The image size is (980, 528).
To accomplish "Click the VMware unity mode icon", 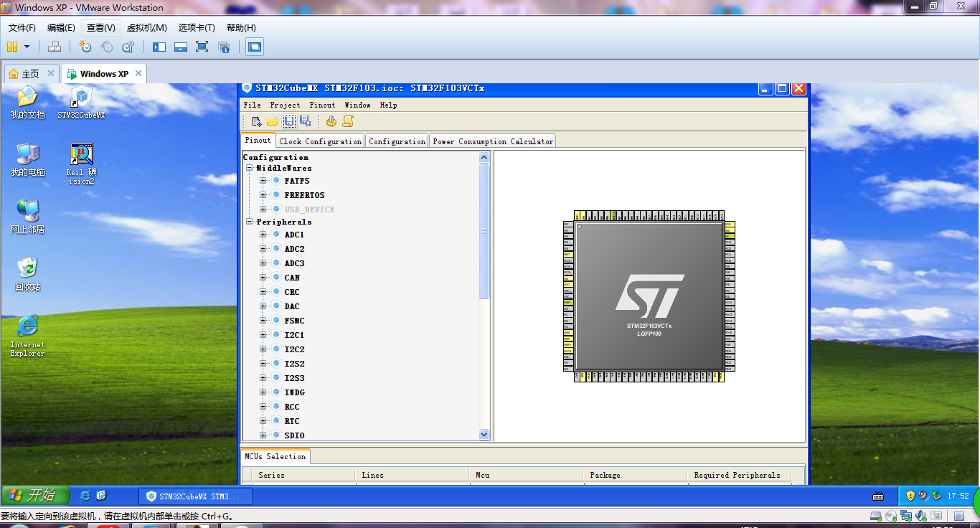I will click(224, 47).
